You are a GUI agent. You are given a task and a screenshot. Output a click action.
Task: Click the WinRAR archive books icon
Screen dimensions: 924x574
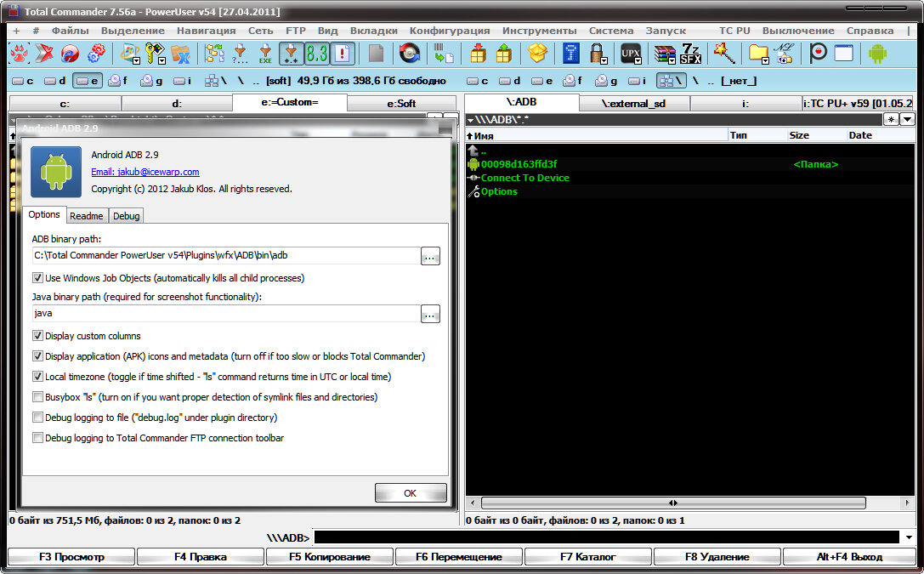pos(664,54)
